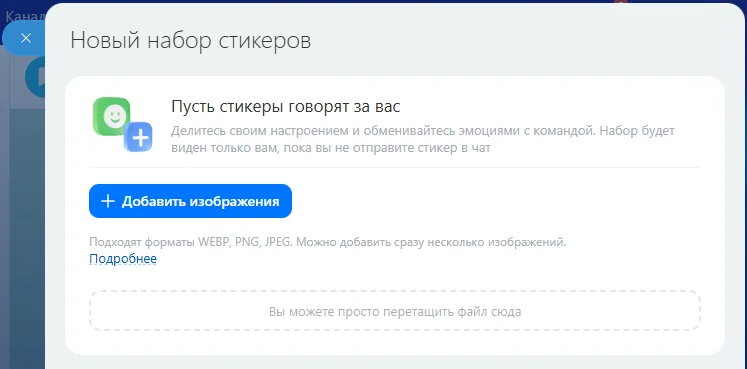The image size is (747, 369).
Task: Click the blue plus badge icon
Action: click(139, 138)
